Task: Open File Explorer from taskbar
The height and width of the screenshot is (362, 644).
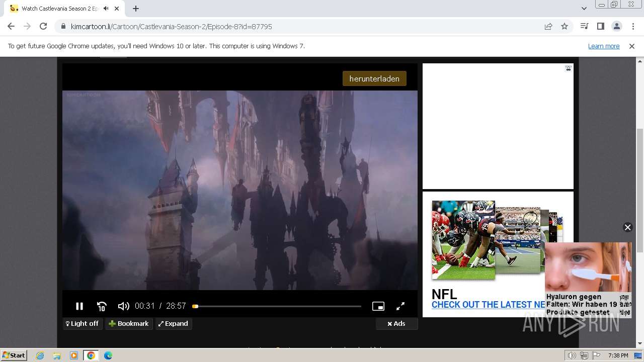Action: (57, 355)
